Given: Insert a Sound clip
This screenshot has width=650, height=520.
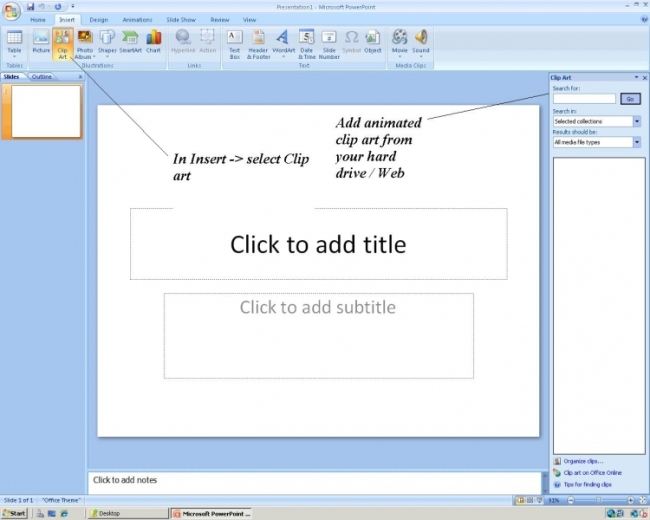Looking at the screenshot, I should [x=421, y=44].
